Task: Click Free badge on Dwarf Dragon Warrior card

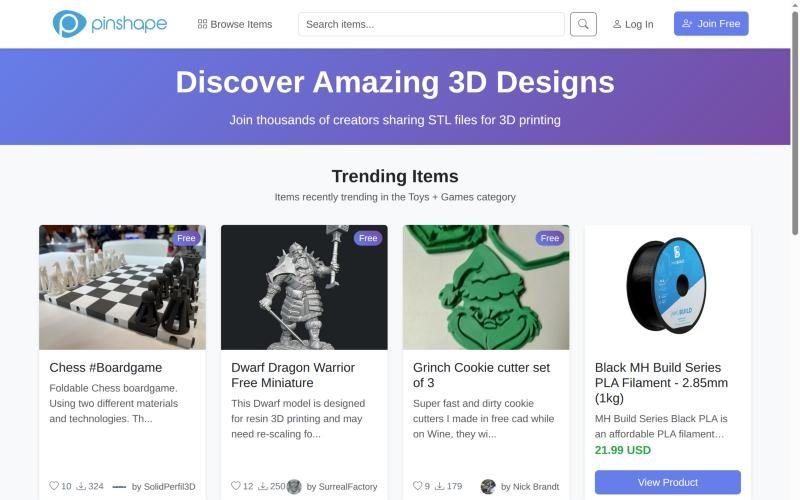Action: (368, 238)
